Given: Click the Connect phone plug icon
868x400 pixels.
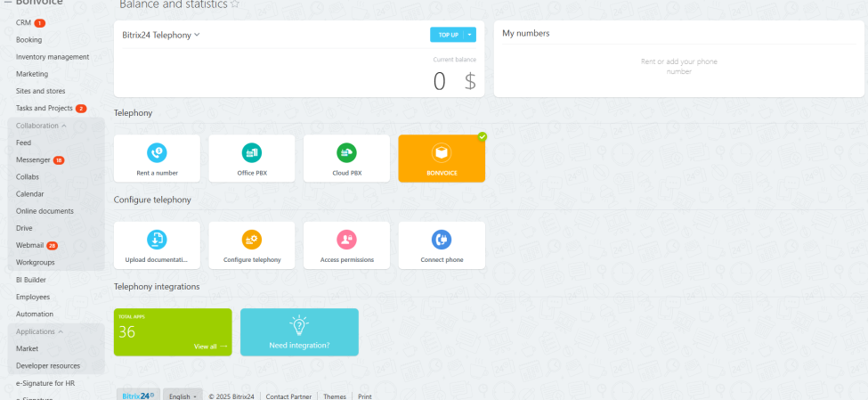Looking at the screenshot, I should point(442,240).
